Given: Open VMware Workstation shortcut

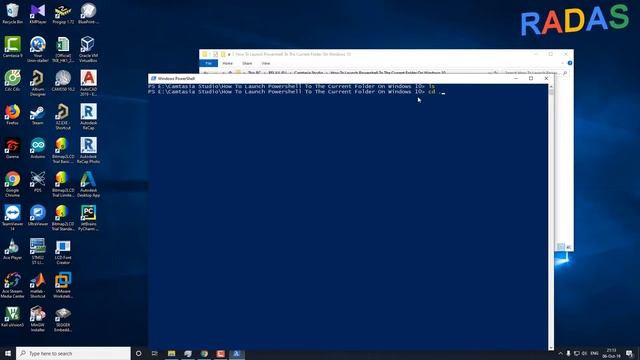Looking at the screenshot, I should 63,285.
